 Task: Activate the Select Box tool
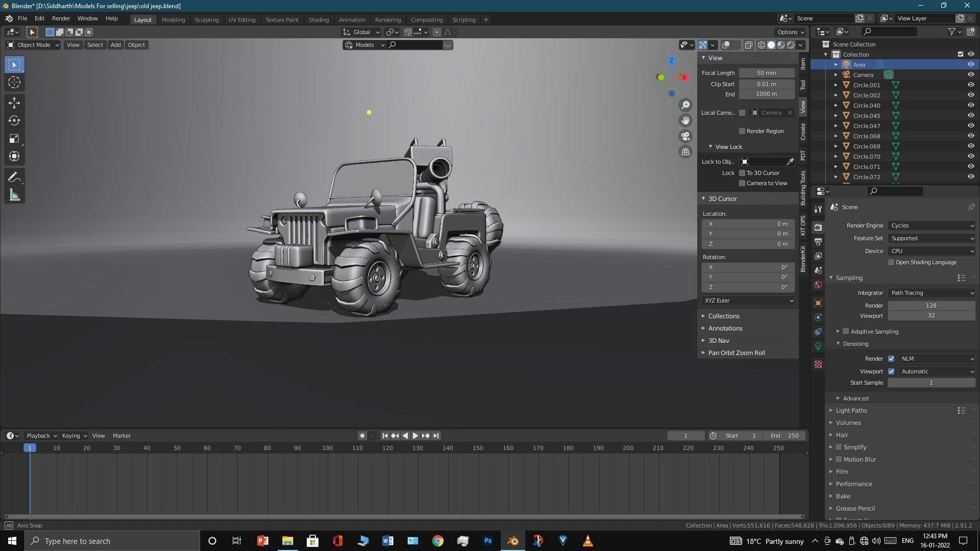coord(14,65)
